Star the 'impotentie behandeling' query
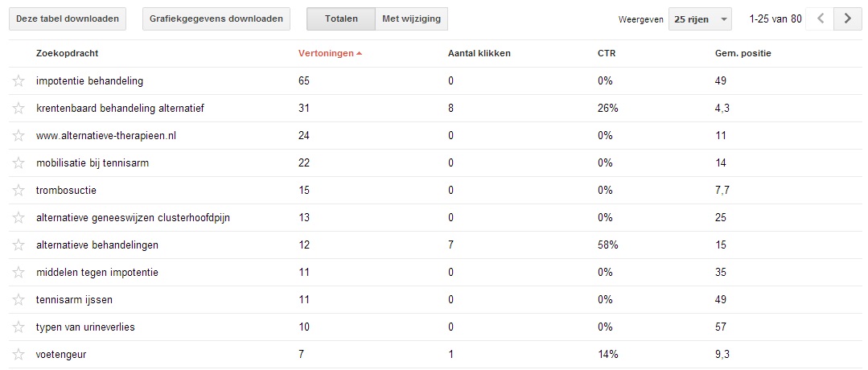868x370 pixels. coord(19,81)
